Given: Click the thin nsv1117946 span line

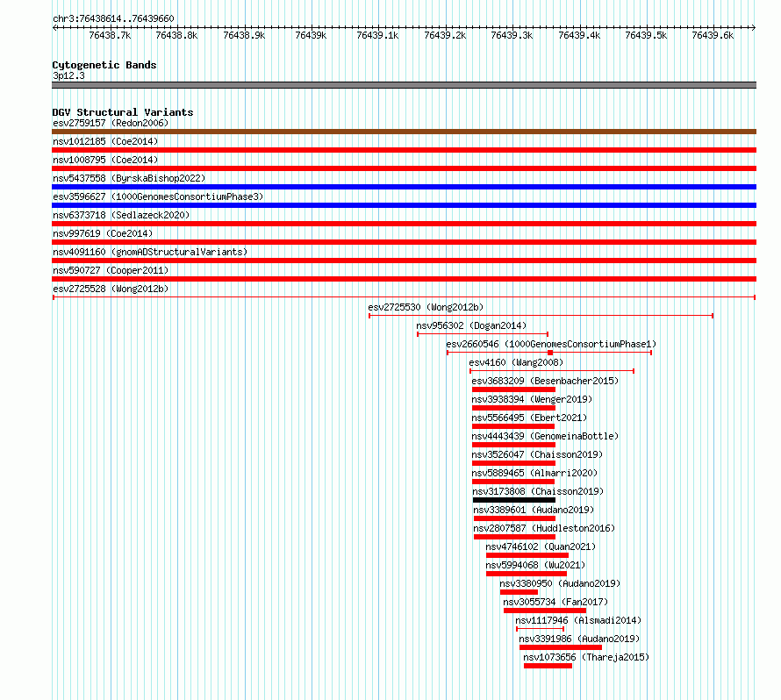Looking at the screenshot, I should pyautogui.click(x=540, y=629).
